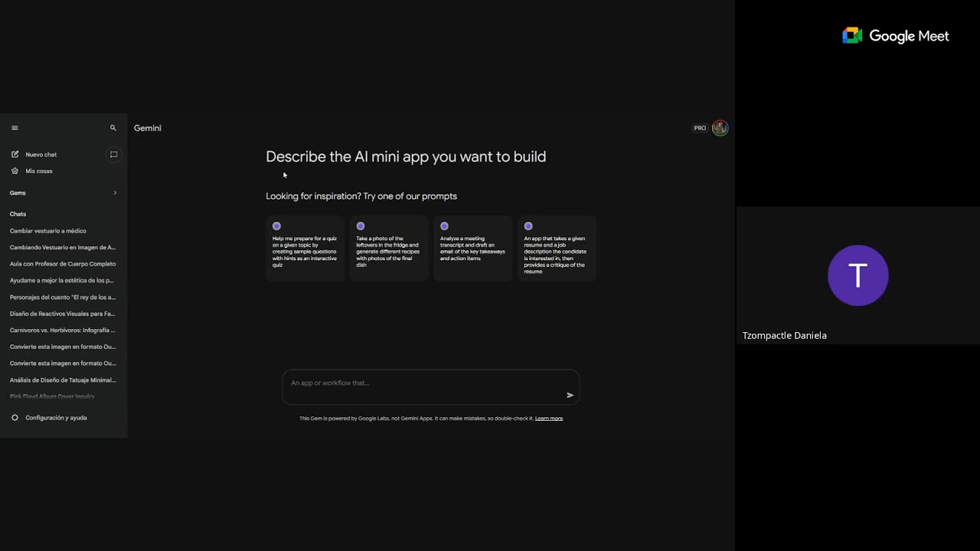Select the resume critique app prompt card
The width and height of the screenshot is (980, 551).
click(557, 249)
